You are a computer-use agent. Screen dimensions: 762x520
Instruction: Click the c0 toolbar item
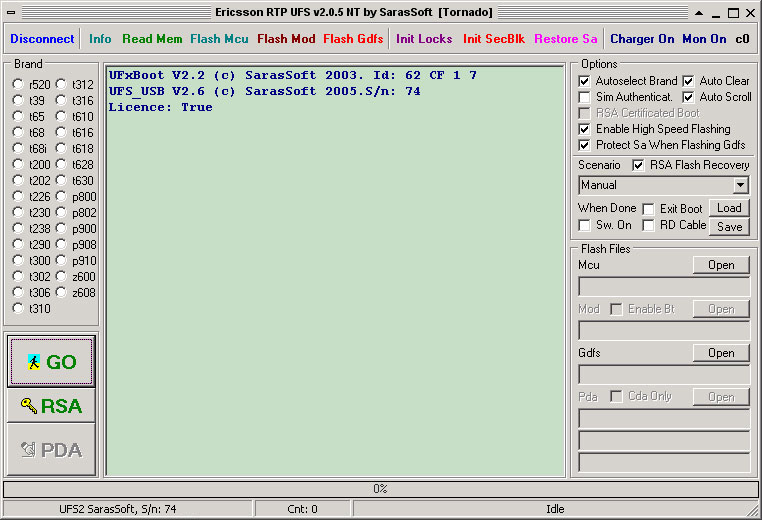pos(742,39)
